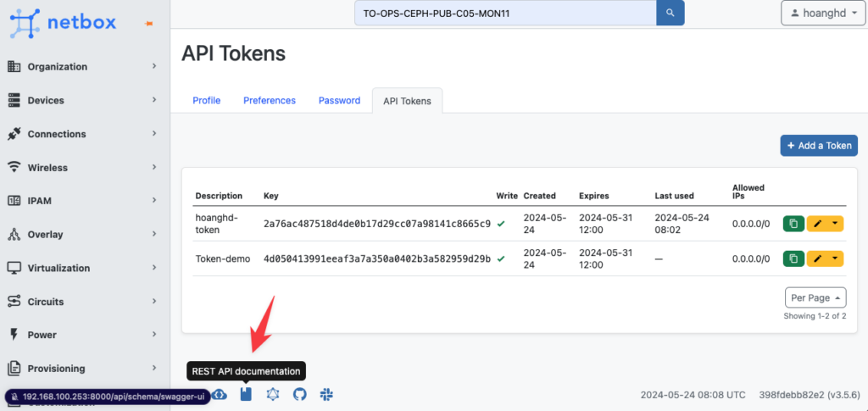868x411 pixels.
Task: Select the key starting with 2a76ac
Action: click(x=377, y=224)
